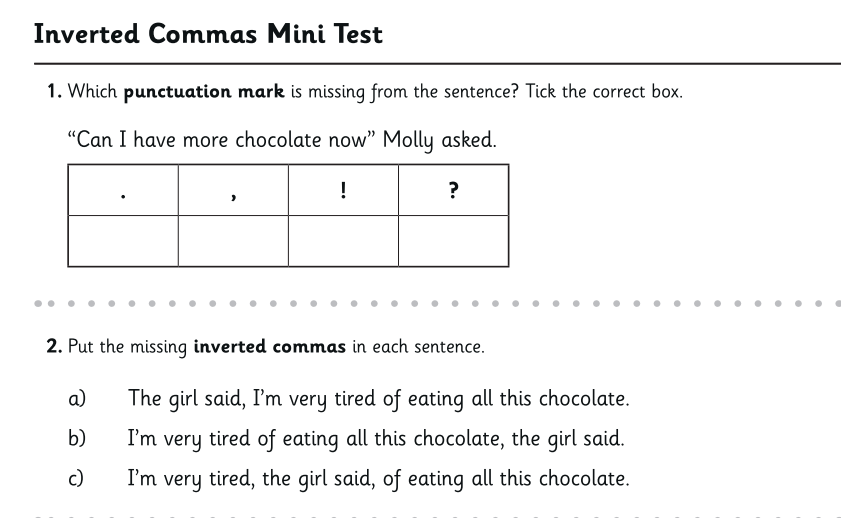Screen dimensions: 841x518
Task: Click the question mark symbol cell
Action: click(x=453, y=190)
